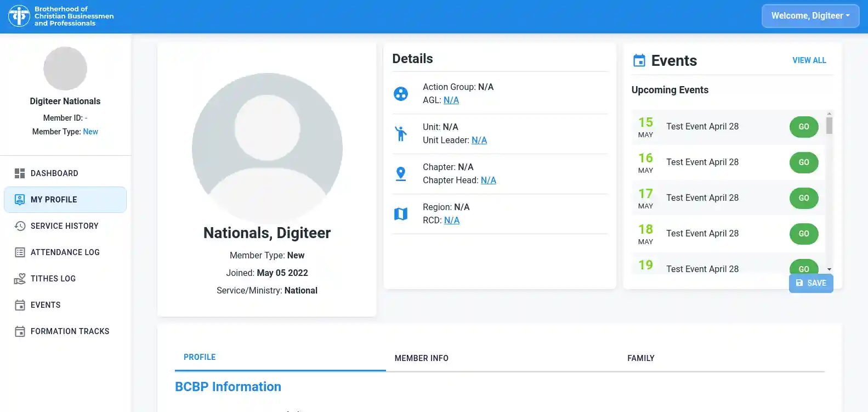Image resolution: width=868 pixels, height=412 pixels.
Task: Click the Details card heading
Action: 412,59
